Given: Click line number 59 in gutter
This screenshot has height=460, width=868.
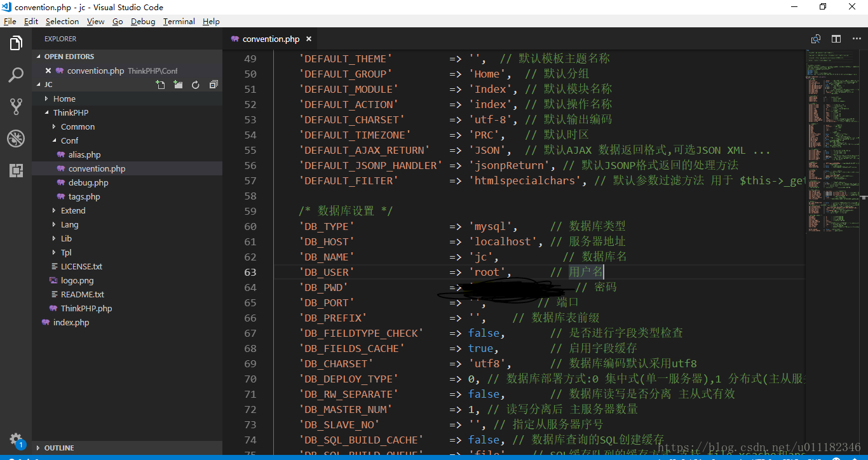Looking at the screenshot, I should (250, 211).
